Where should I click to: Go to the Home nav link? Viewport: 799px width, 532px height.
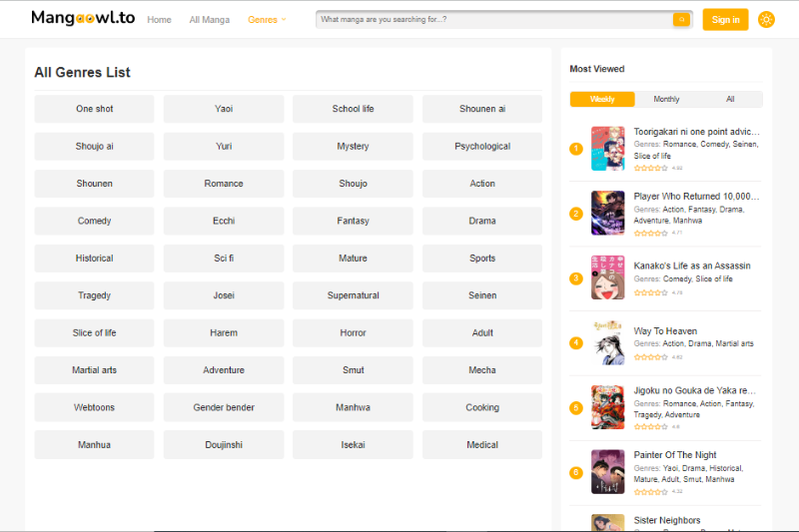(159, 20)
